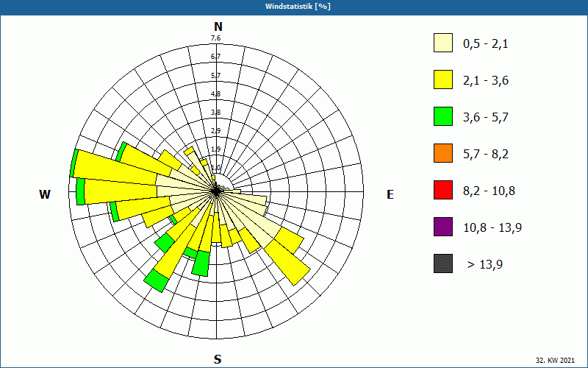Click the center point of the wind rose
Screen dimensions: 588x368
point(216,191)
